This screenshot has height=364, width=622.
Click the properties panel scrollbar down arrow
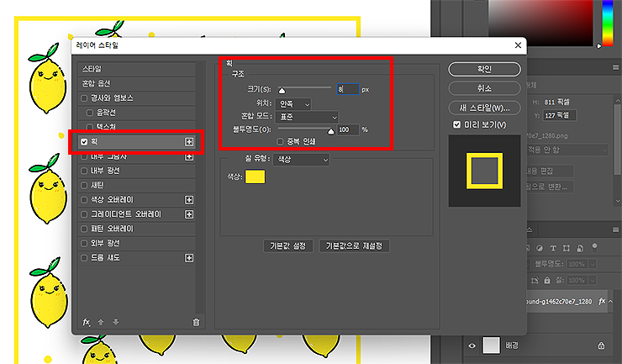coord(618,201)
